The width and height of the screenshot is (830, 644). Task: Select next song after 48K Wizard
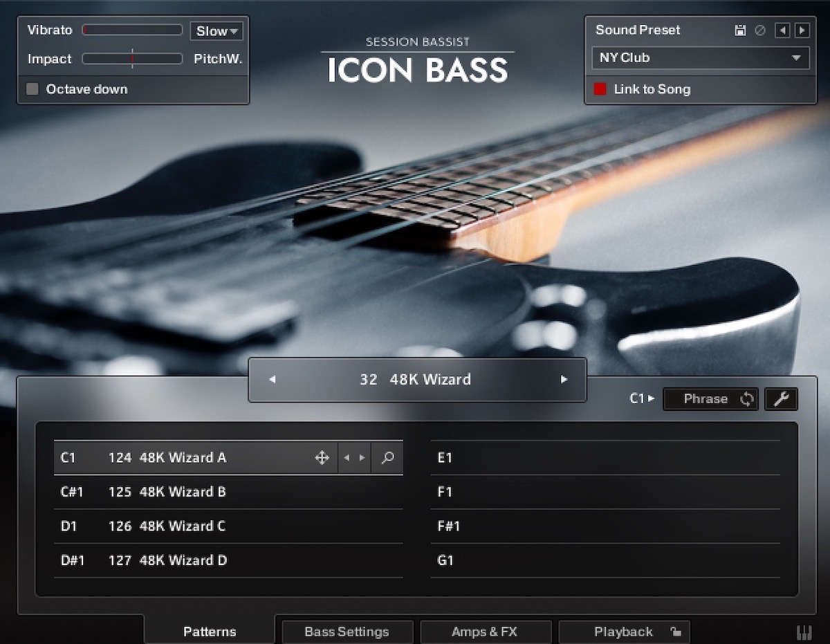pos(564,380)
